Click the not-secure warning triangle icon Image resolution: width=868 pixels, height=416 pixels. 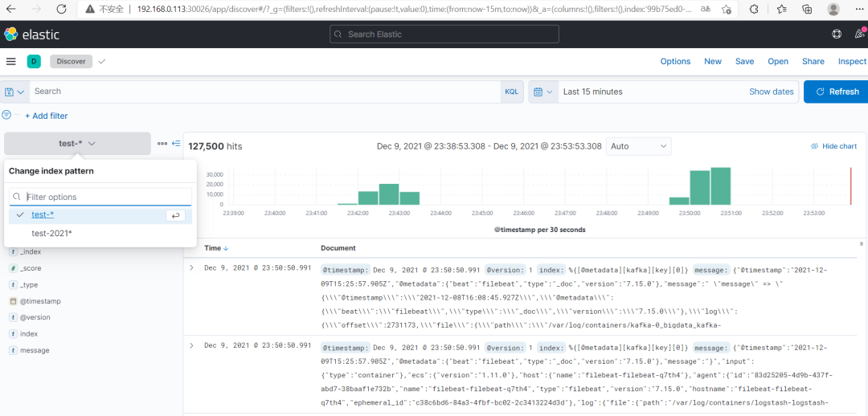(x=90, y=10)
